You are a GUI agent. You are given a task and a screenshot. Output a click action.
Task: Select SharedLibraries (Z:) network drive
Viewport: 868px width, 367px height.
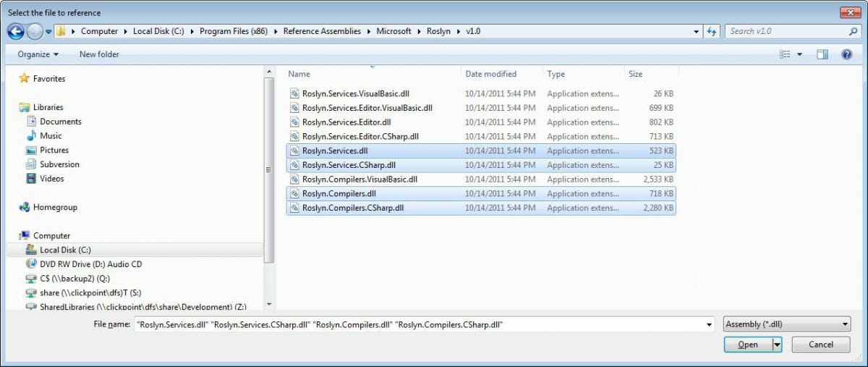coord(142,307)
